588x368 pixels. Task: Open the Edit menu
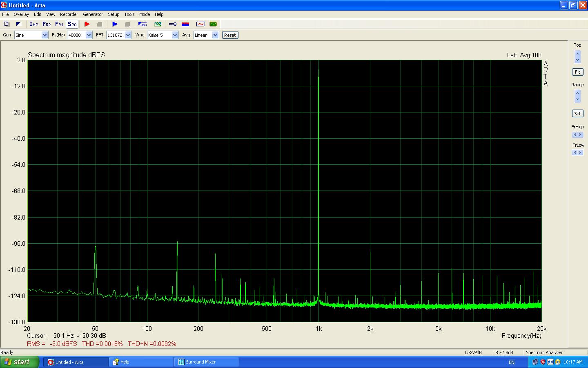(38, 14)
